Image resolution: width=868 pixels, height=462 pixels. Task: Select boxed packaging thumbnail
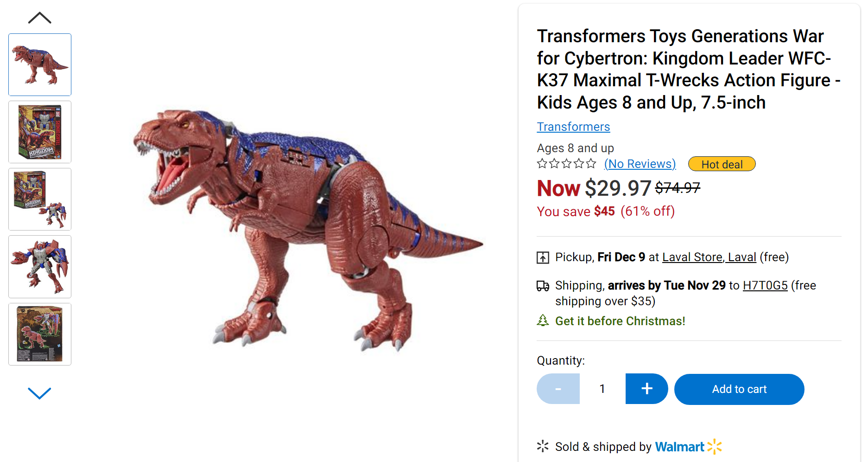[x=40, y=132]
